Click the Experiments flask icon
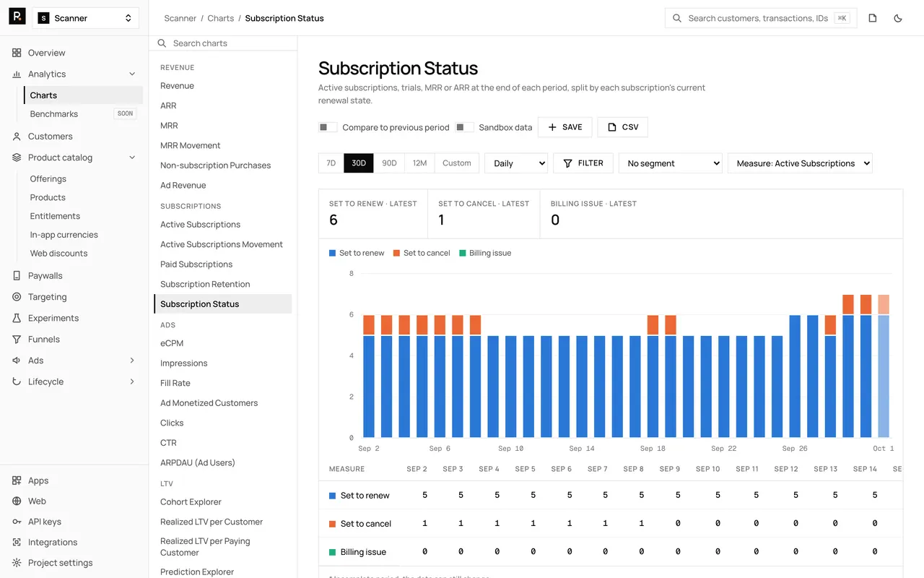 [17, 318]
